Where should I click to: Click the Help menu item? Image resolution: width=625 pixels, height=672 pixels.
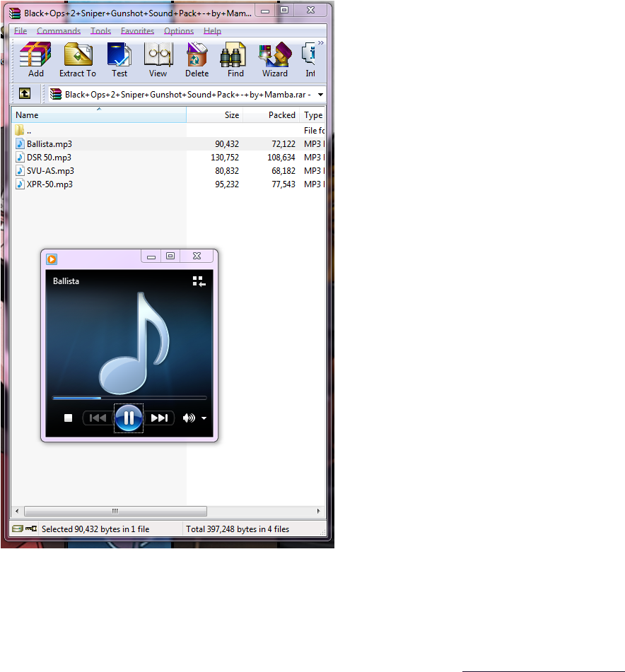(x=211, y=30)
